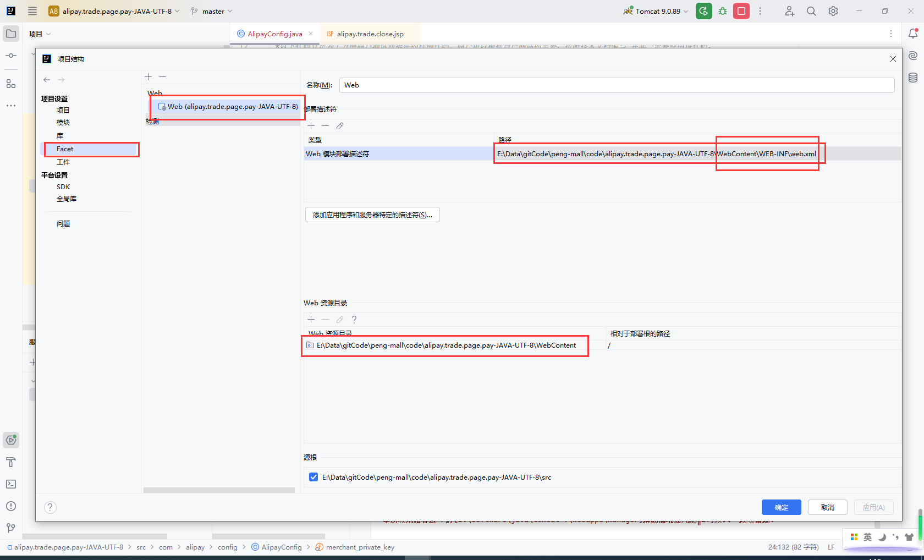Click LF line separator in status bar
924x560 pixels.
pyautogui.click(x=831, y=547)
